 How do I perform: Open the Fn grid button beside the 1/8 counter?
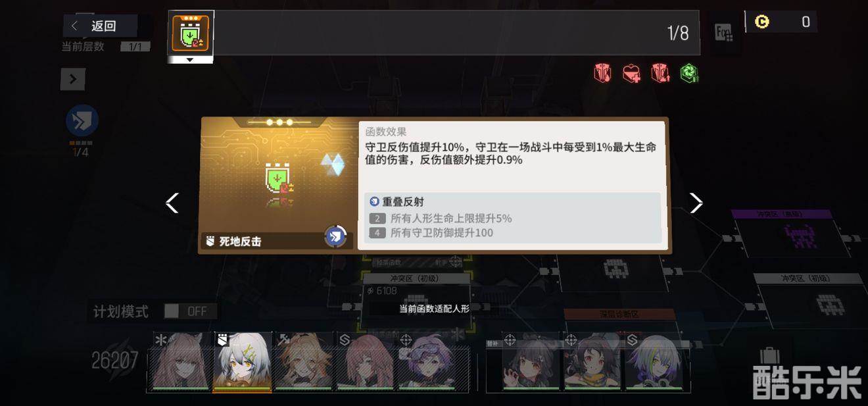coord(725,32)
